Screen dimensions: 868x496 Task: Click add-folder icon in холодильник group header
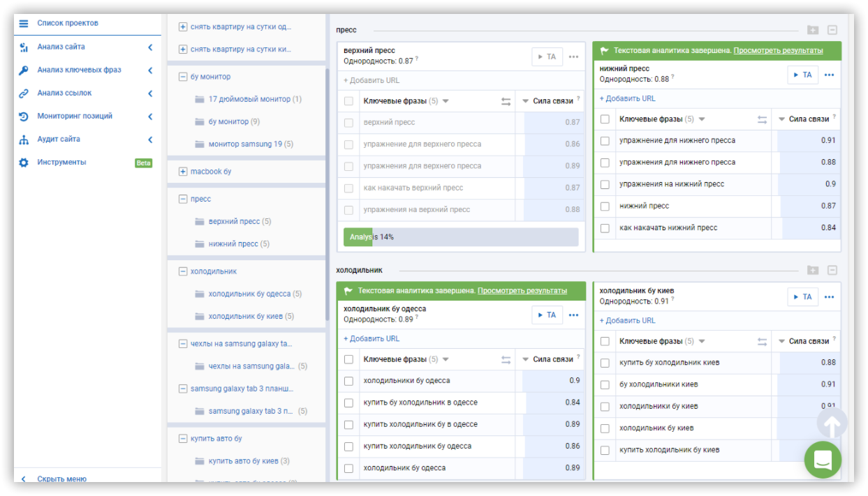click(x=813, y=270)
